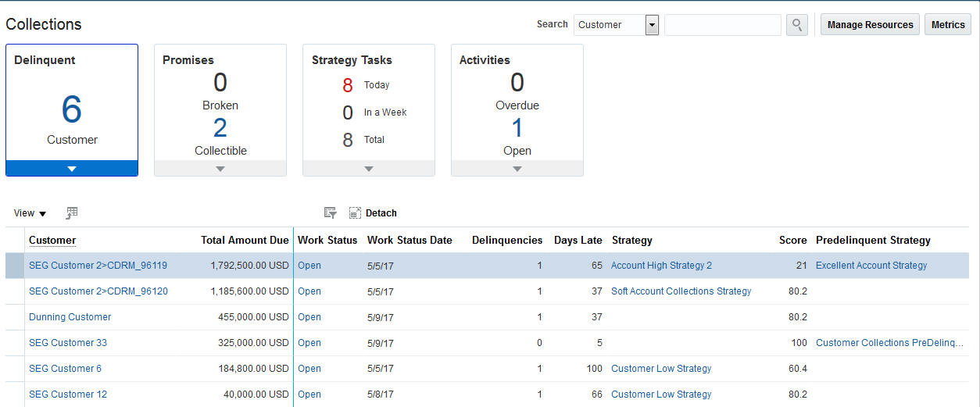
Task: Expand the Activities tile arrow
Action: (x=517, y=169)
